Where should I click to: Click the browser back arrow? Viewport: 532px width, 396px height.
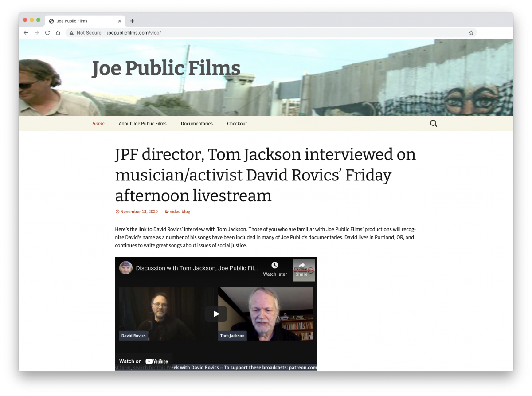point(26,33)
